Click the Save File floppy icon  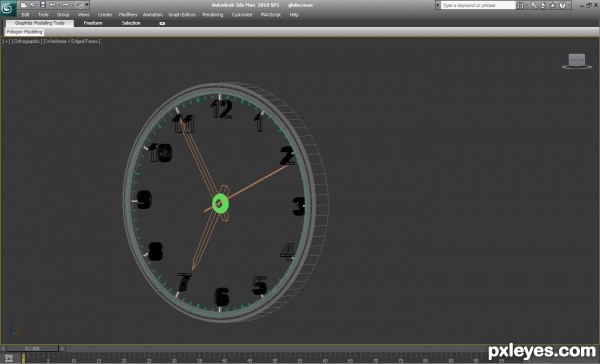[43, 5]
